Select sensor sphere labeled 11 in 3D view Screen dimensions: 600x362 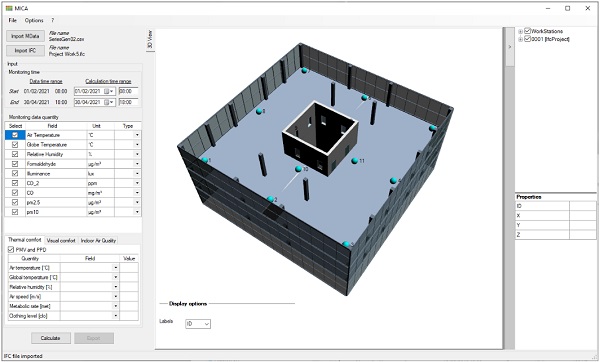pos(355,161)
